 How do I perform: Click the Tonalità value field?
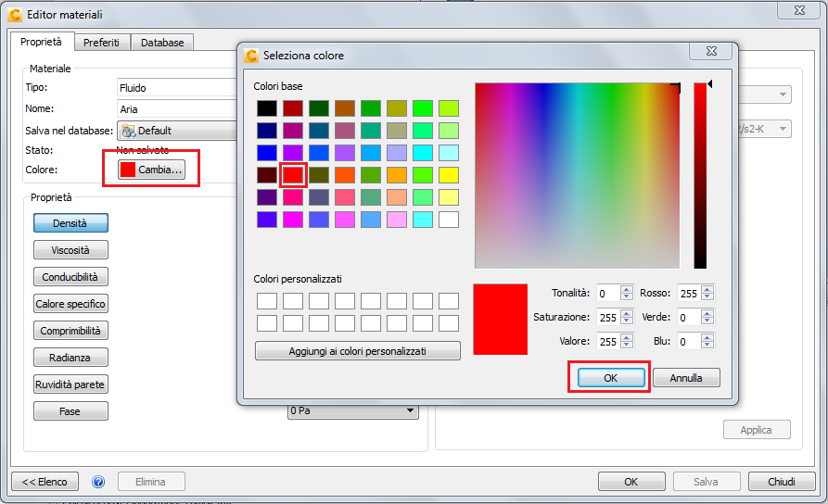pyautogui.click(x=608, y=293)
